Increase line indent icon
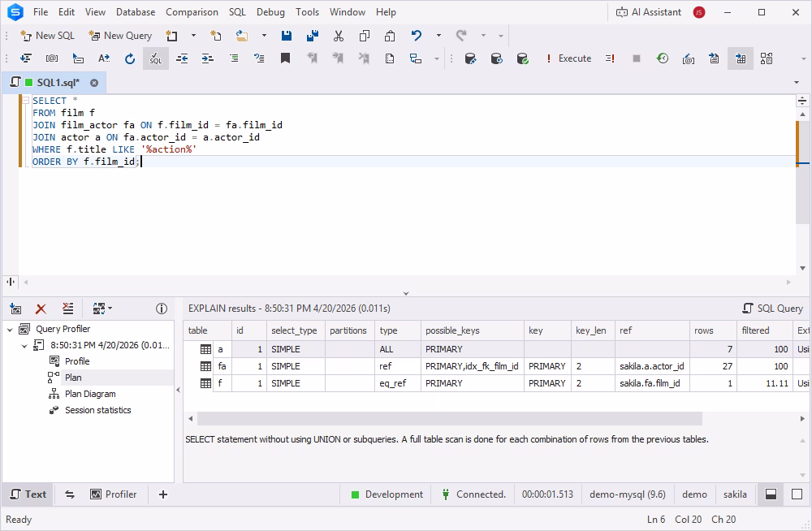Screen dimensions: 812x531 pyautogui.click(x=208, y=58)
